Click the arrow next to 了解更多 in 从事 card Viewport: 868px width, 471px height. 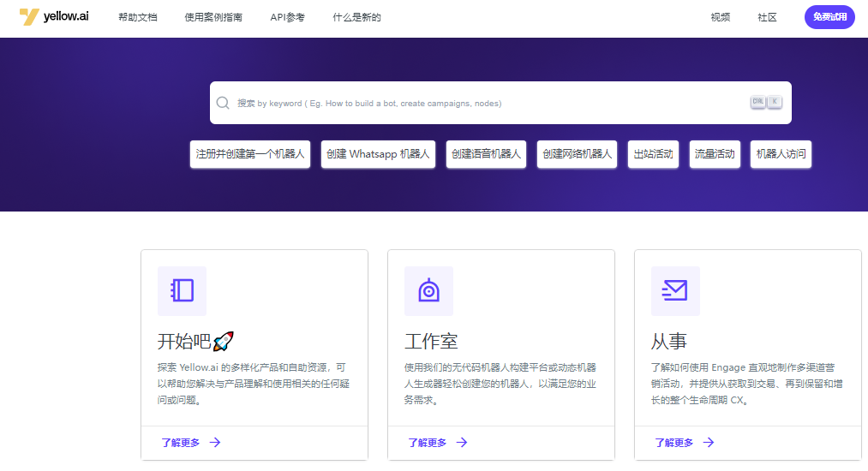click(x=709, y=442)
